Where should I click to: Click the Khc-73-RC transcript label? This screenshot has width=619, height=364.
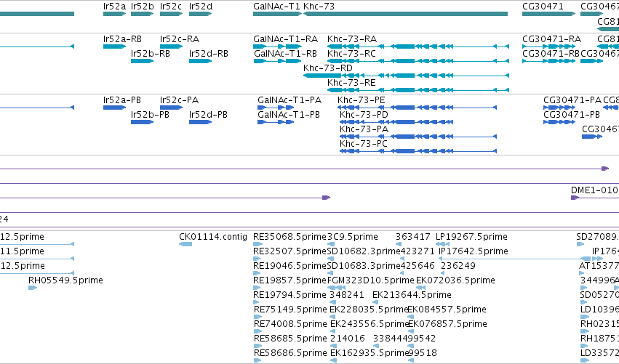pos(352,54)
